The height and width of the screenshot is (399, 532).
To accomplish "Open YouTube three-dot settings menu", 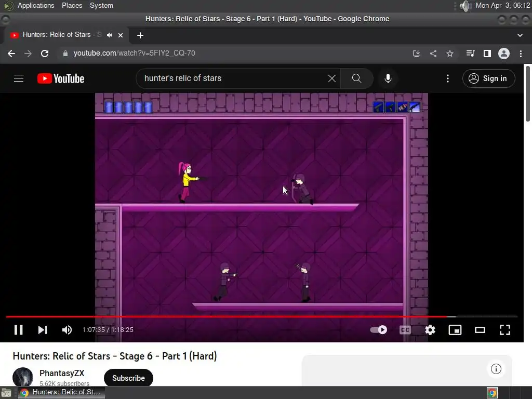I will coord(448,78).
